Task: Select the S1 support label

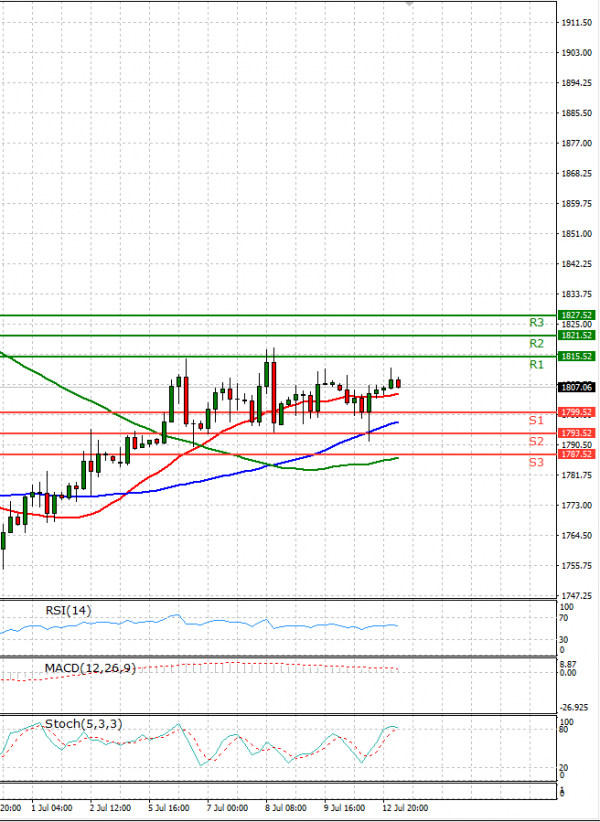Action: coord(536,420)
